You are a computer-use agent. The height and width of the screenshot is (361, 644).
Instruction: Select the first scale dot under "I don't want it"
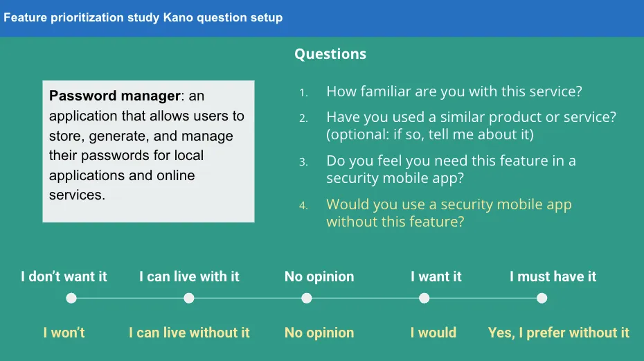tap(71, 299)
